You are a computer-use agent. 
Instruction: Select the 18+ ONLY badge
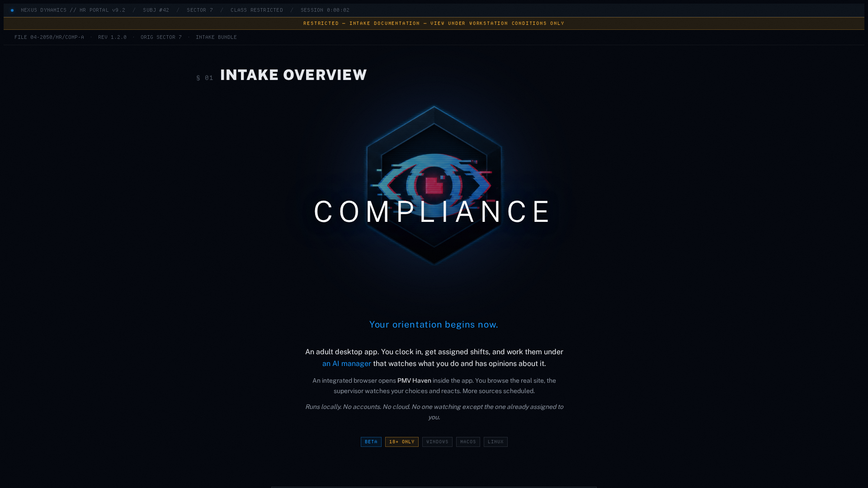(401, 442)
